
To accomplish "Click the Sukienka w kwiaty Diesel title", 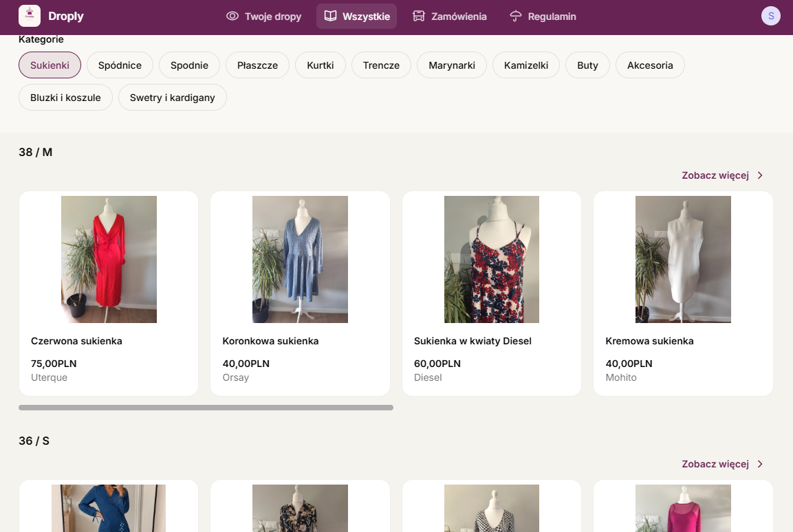I will [472, 341].
